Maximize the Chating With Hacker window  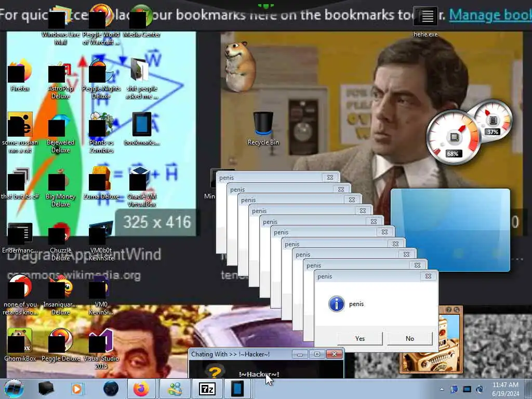[317, 354]
